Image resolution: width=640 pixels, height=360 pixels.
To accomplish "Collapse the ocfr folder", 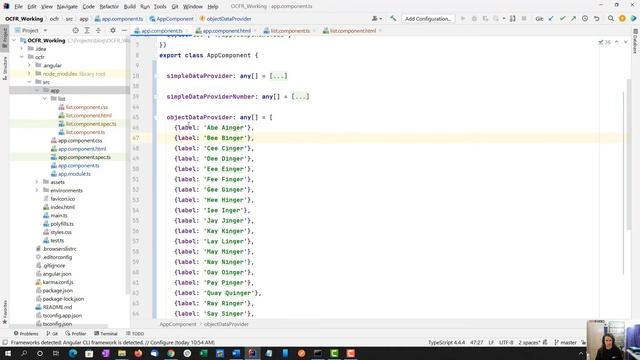I will pyautogui.click(x=22, y=57).
